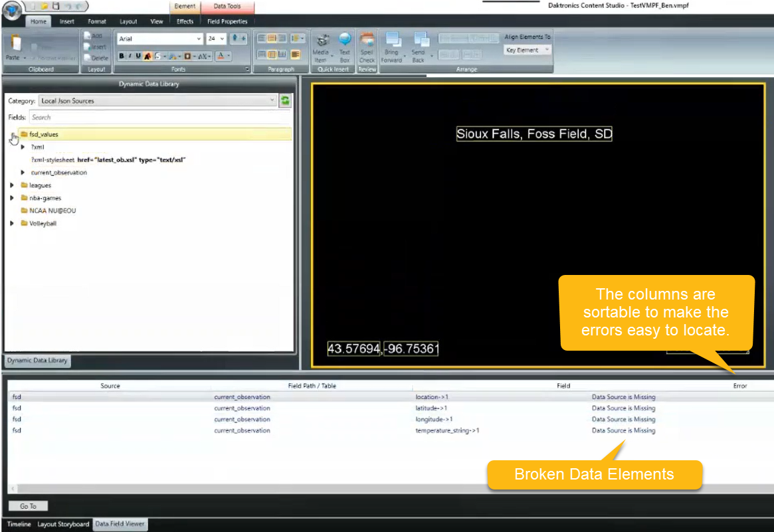Click the Paste icon in the Clipboard group
This screenshot has width=774, height=532.
(x=16, y=43)
